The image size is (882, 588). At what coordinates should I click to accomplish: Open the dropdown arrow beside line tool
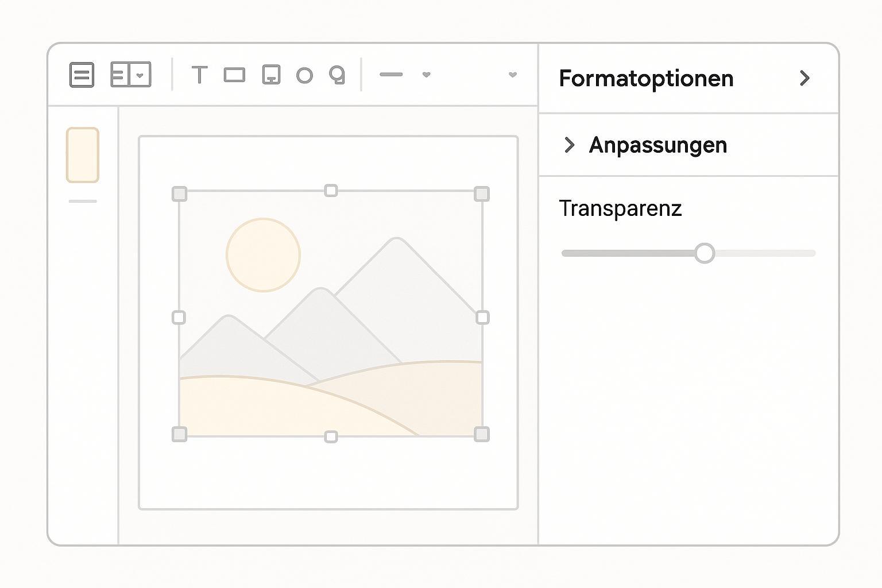[426, 75]
